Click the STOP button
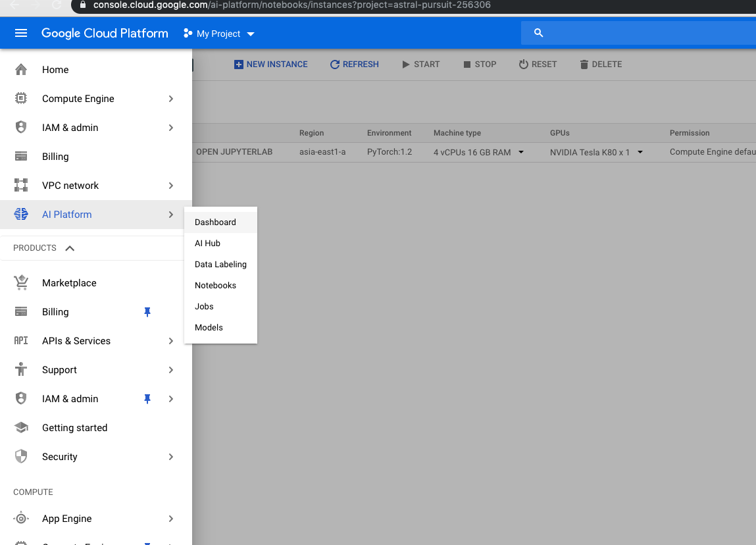756x545 pixels. coord(480,65)
